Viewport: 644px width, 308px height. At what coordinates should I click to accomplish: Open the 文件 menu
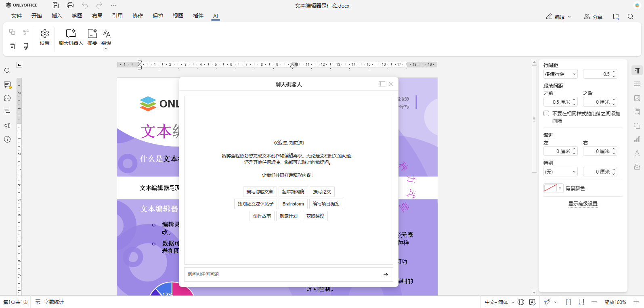17,16
